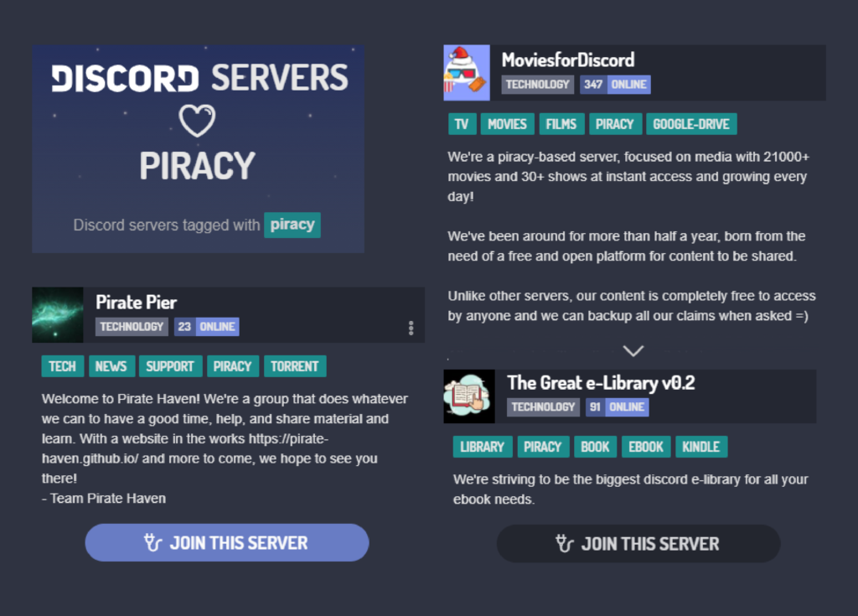Viewport: 858px width, 616px height.
Task: Open The Great e-Library server avatar
Action: pyautogui.click(x=469, y=396)
